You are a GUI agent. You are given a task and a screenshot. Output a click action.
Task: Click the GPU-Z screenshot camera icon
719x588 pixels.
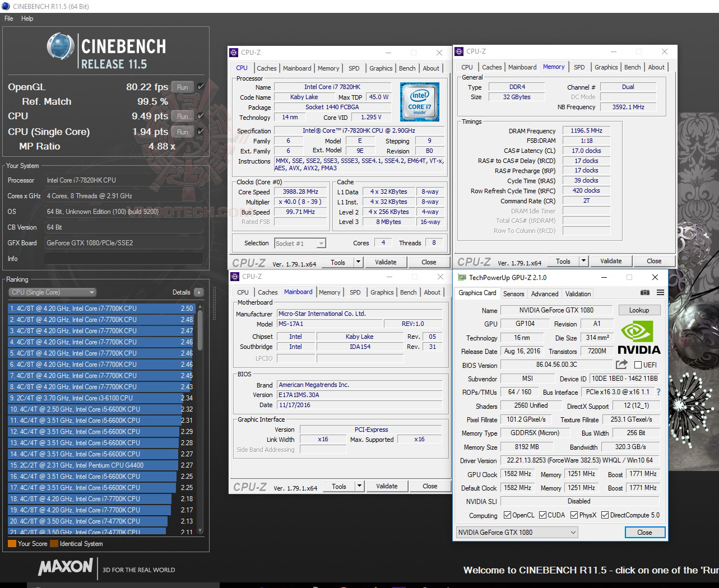point(645,293)
